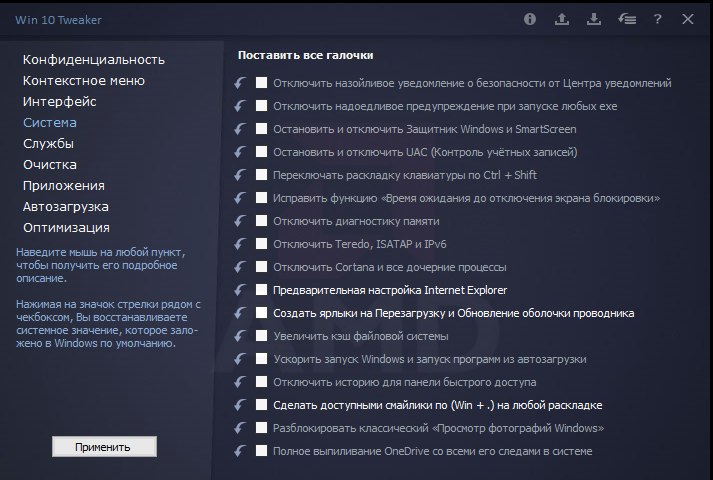Check Отключить Cortana checkbox
This screenshot has width=713, height=480.
[261, 266]
